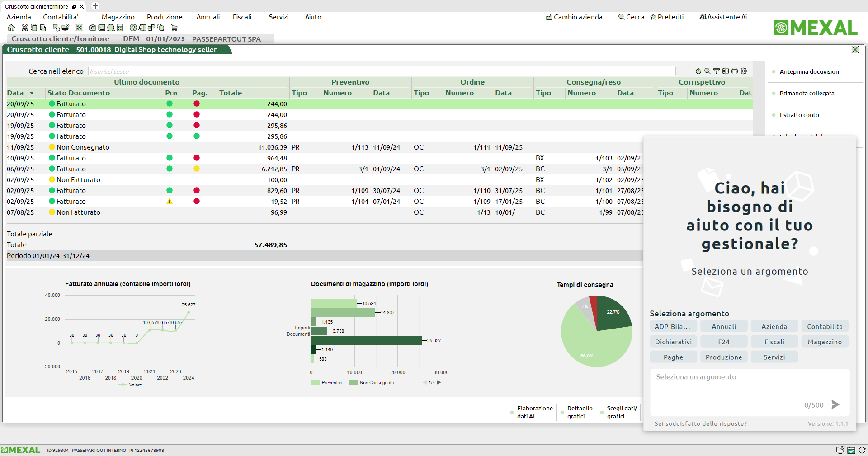This screenshot has width=868, height=456.
Task: Select the F24 topic chip
Action: [x=724, y=342]
